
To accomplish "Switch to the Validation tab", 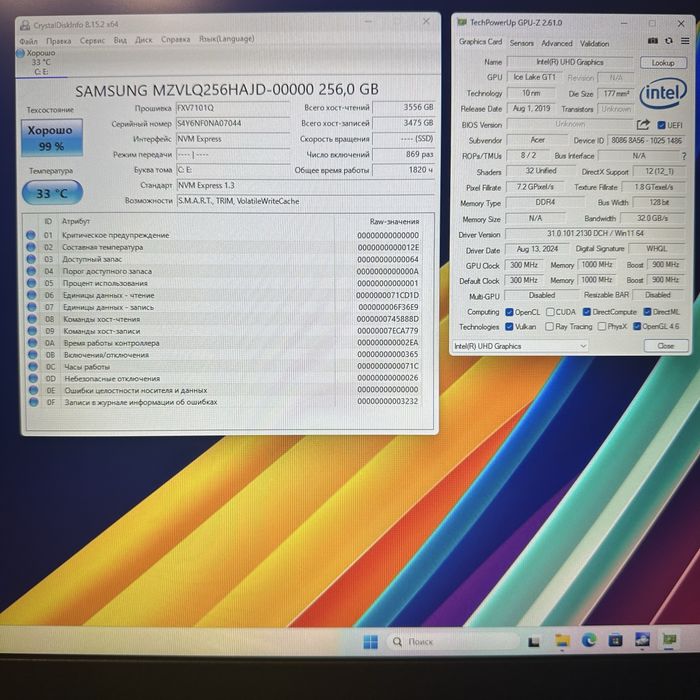I will [x=594, y=44].
